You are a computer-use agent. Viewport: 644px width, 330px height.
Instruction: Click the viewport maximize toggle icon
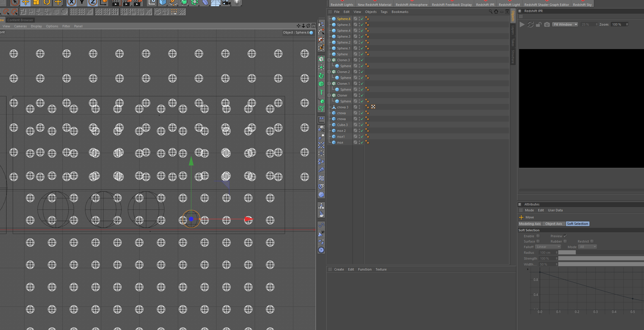click(x=313, y=26)
